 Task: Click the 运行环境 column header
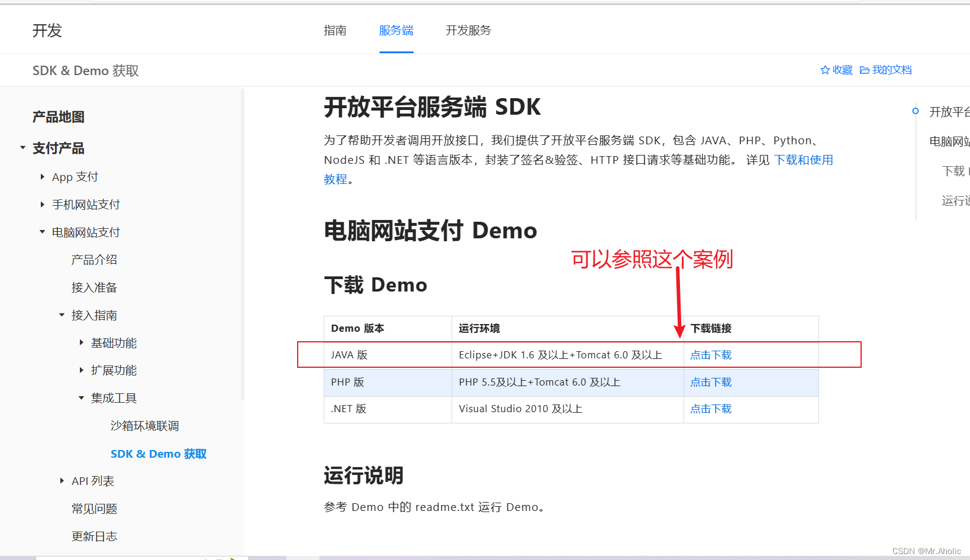click(568, 329)
